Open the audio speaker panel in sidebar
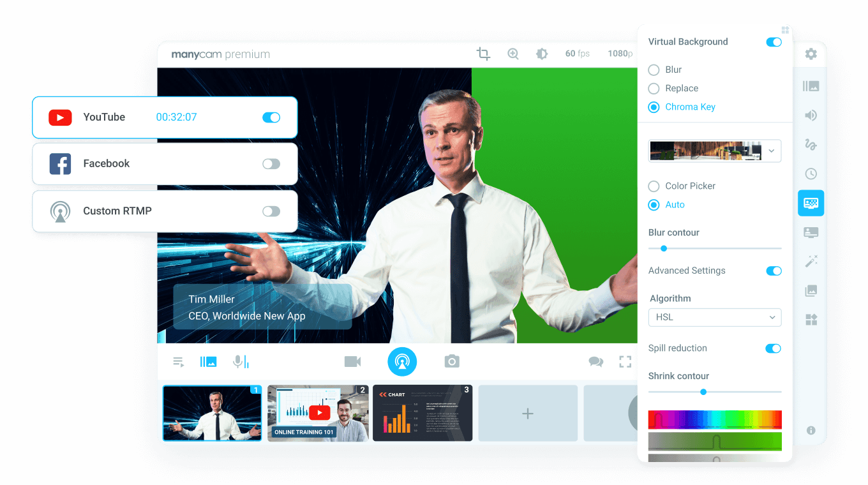Screen dimensions: 868x485 point(811,116)
